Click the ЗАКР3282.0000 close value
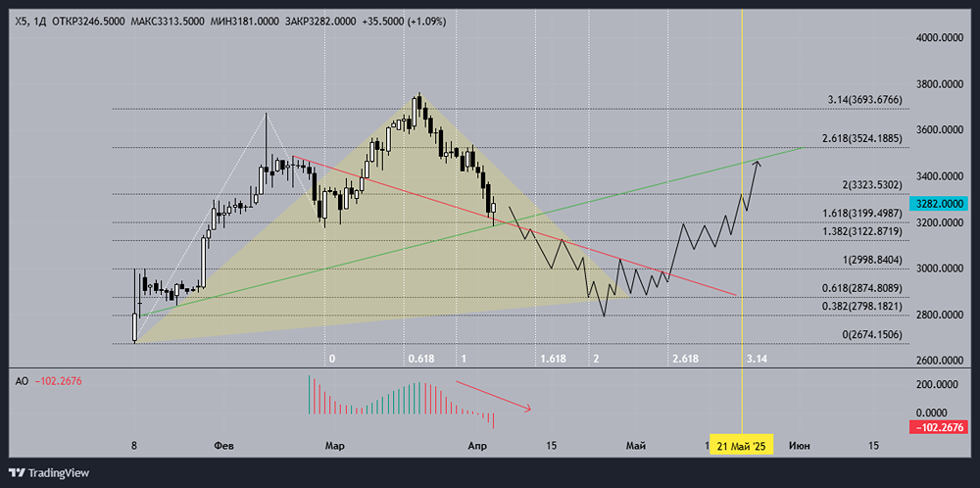This screenshot has height=488, width=980. (320, 22)
